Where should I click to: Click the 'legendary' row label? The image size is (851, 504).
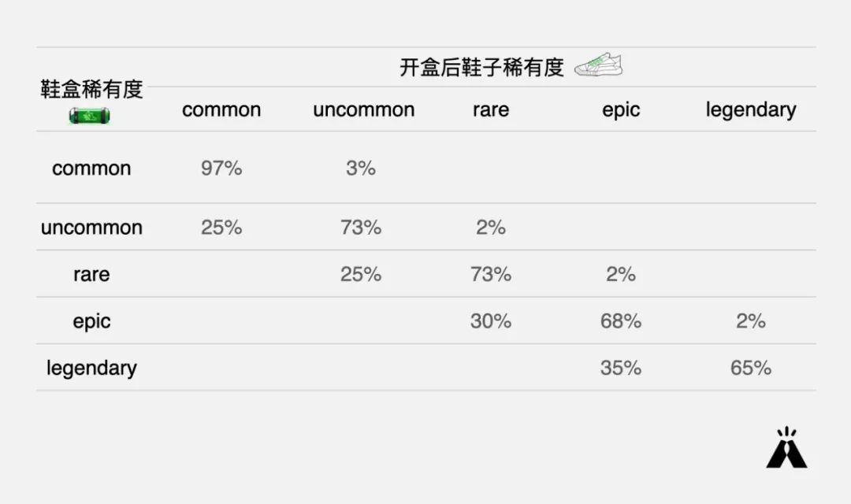click(91, 369)
